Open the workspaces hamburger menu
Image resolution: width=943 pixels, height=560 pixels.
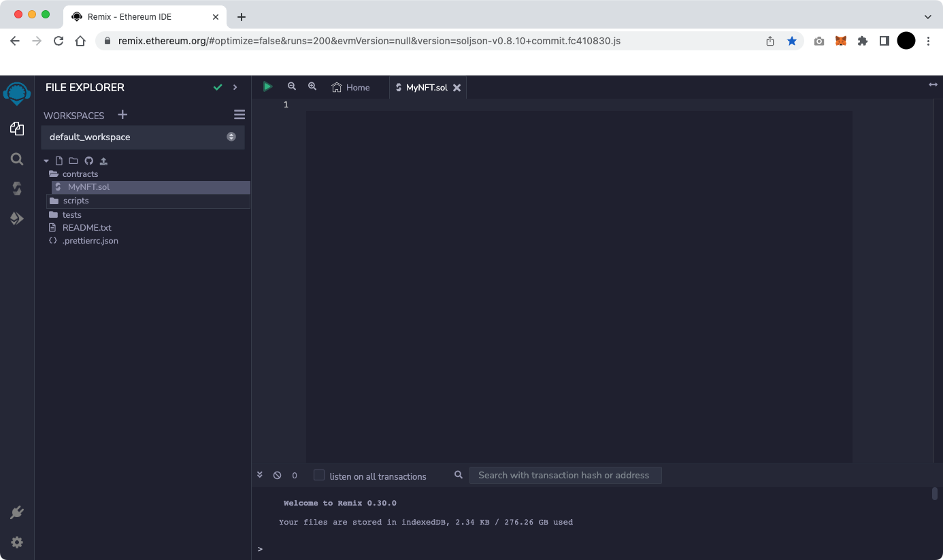coord(239,115)
